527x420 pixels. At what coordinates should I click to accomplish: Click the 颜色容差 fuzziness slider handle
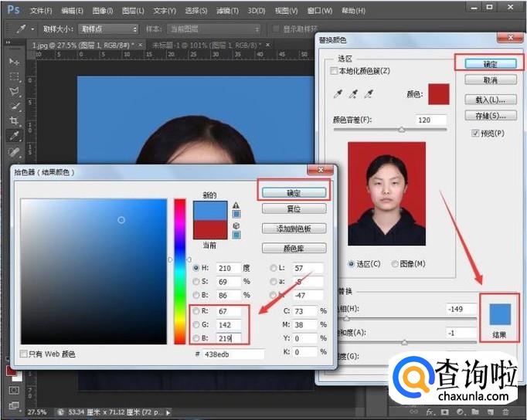(x=401, y=130)
